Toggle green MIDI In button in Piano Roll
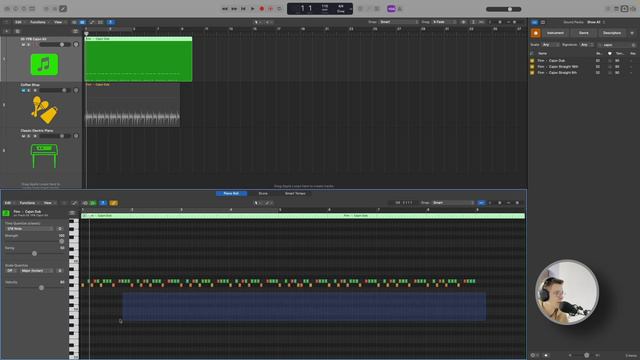This screenshot has height=360, width=640. click(93, 203)
